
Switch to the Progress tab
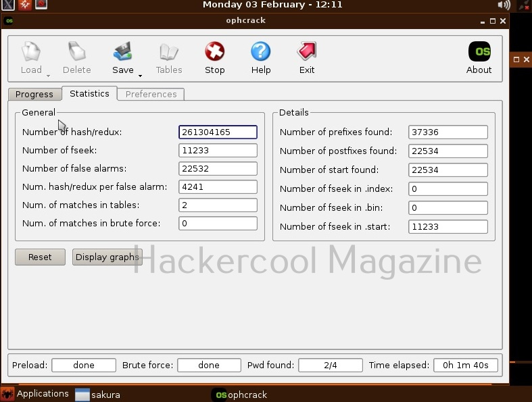(34, 94)
